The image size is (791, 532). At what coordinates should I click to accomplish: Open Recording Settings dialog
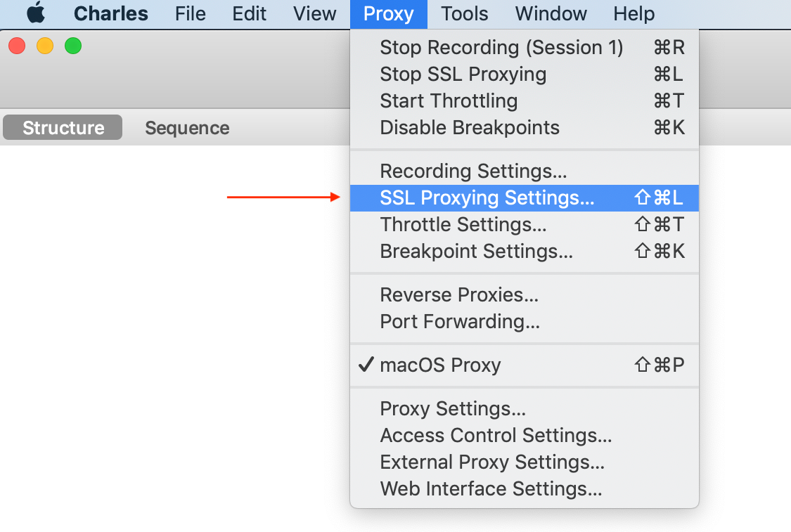pos(473,171)
